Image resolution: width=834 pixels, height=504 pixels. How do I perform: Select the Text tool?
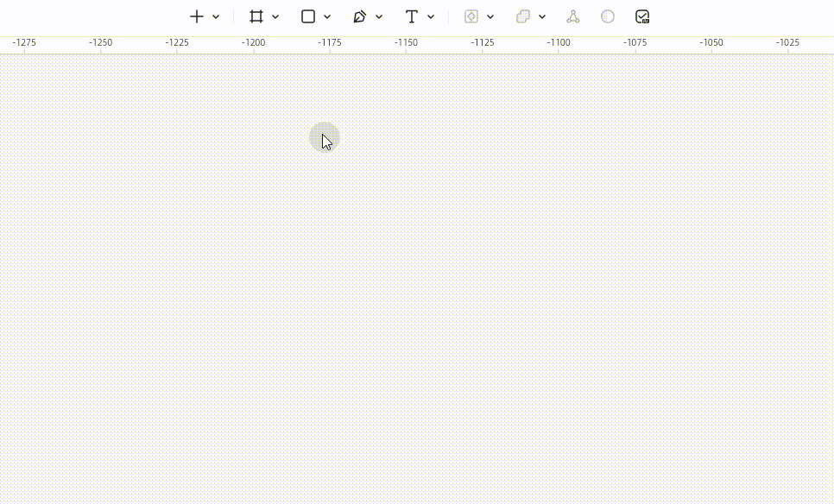[x=412, y=16]
